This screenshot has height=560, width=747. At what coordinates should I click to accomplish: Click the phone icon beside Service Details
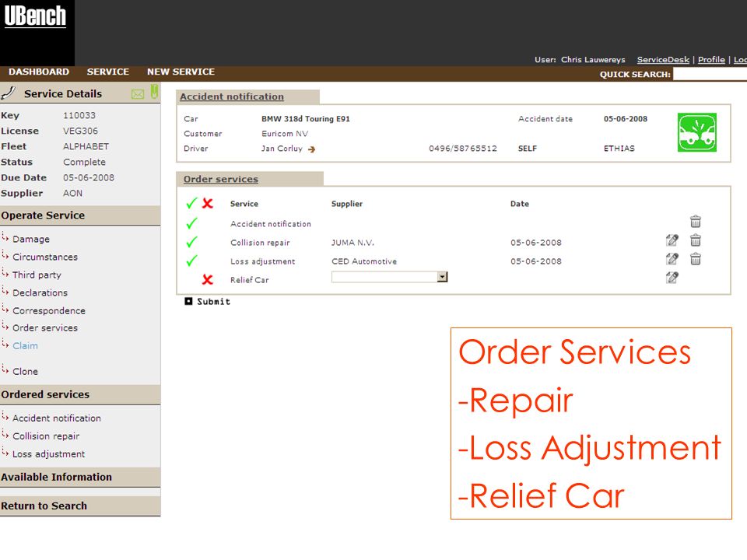[x=8, y=93]
